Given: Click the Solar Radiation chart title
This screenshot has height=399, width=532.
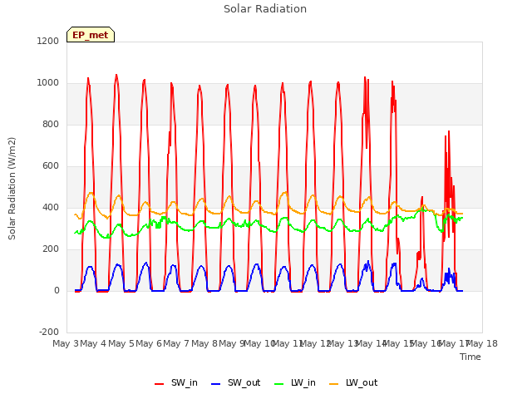Looking at the screenshot, I should pyautogui.click(x=265, y=9).
